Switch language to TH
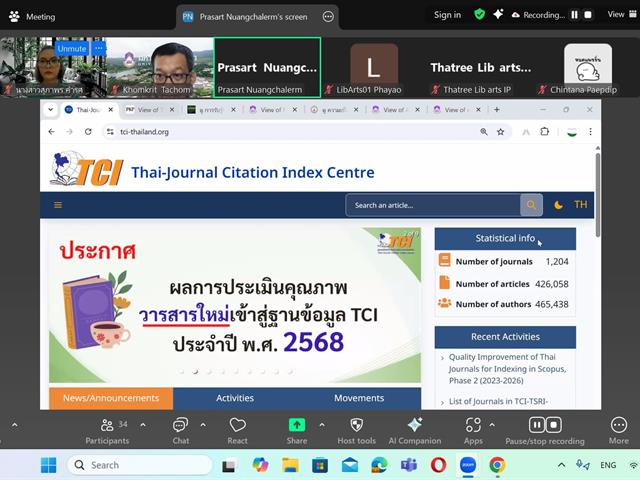Image resolution: width=640 pixels, height=480 pixels. [x=580, y=204]
